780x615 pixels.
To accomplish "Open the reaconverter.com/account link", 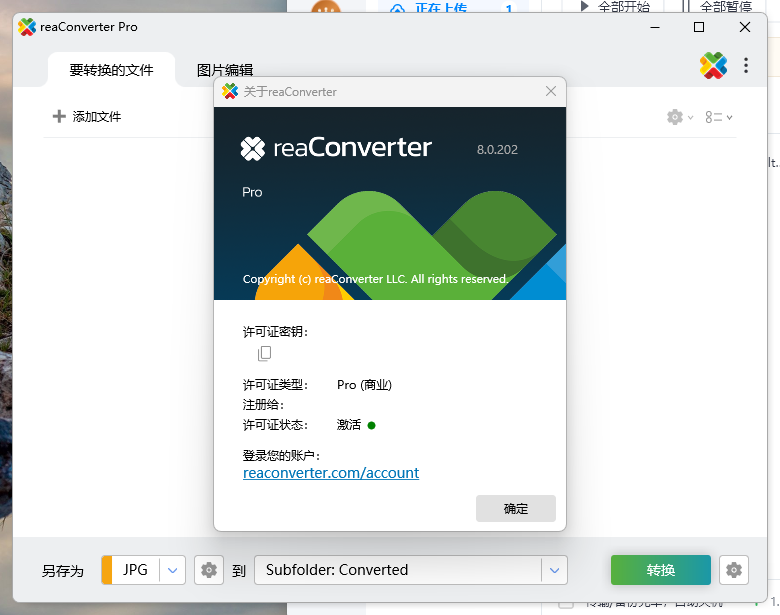I will (x=331, y=473).
